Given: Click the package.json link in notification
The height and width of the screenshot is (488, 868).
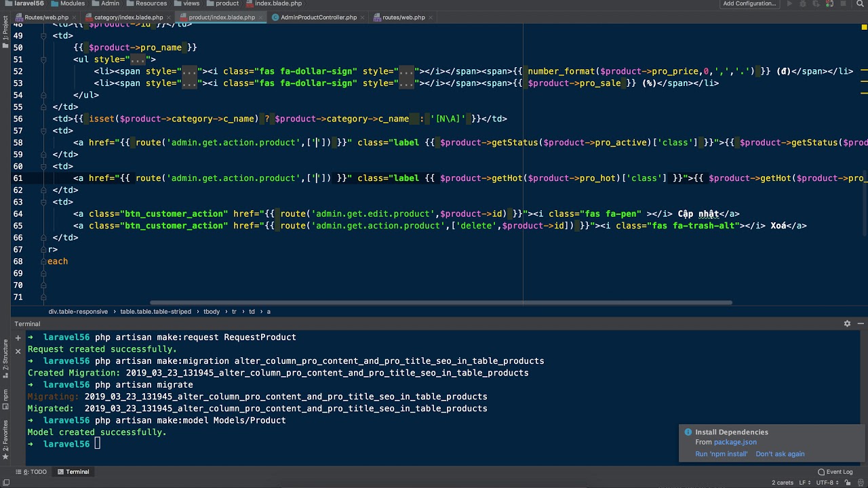Looking at the screenshot, I should pyautogui.click(x=735, y=443).
